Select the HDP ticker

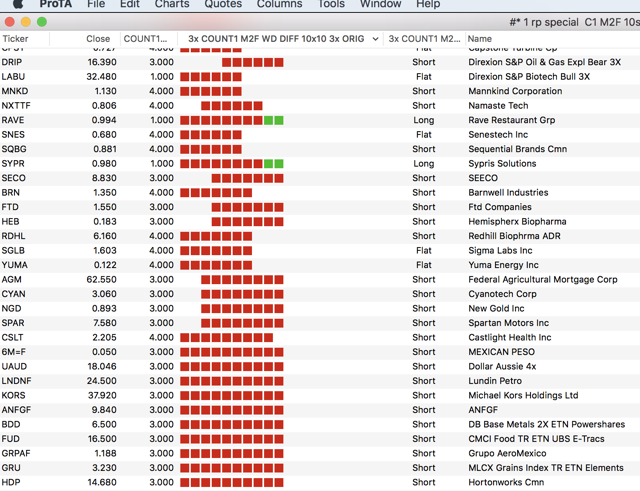click(11, 482)
